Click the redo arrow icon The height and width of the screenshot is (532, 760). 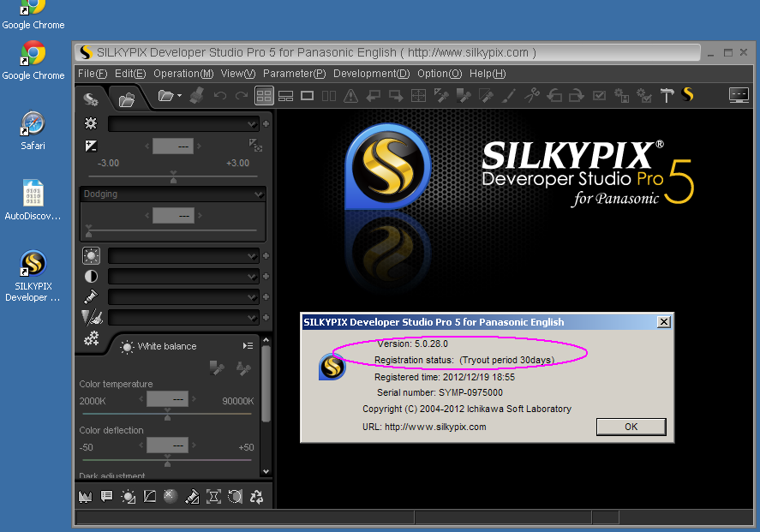click(x=242, y=96)
